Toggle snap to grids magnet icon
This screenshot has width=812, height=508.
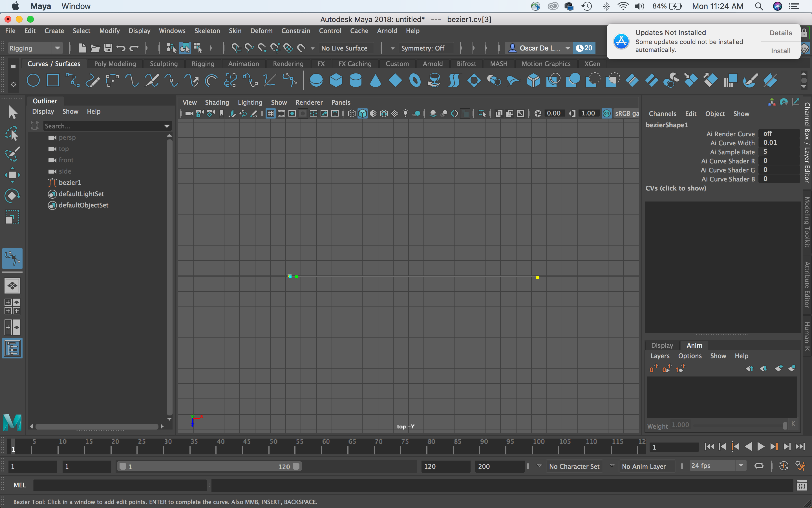(x=236, y=48)
